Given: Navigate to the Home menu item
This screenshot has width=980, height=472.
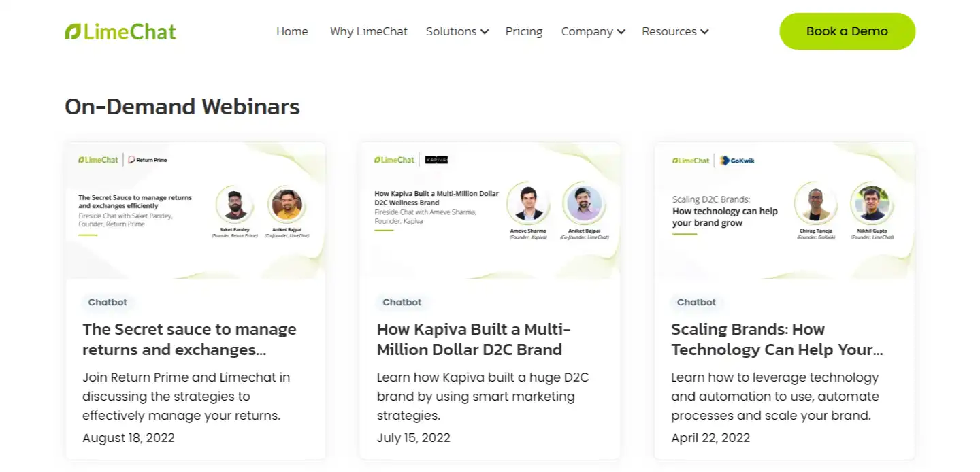Looking at the screenshot, I should pos(292,31).
